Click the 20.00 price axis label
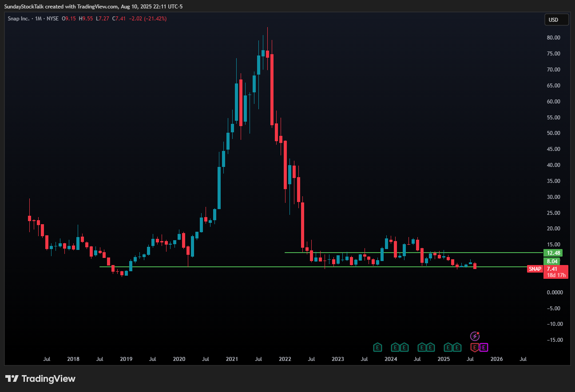This screenshot has height=392, width=575. [x=553, y=229]
